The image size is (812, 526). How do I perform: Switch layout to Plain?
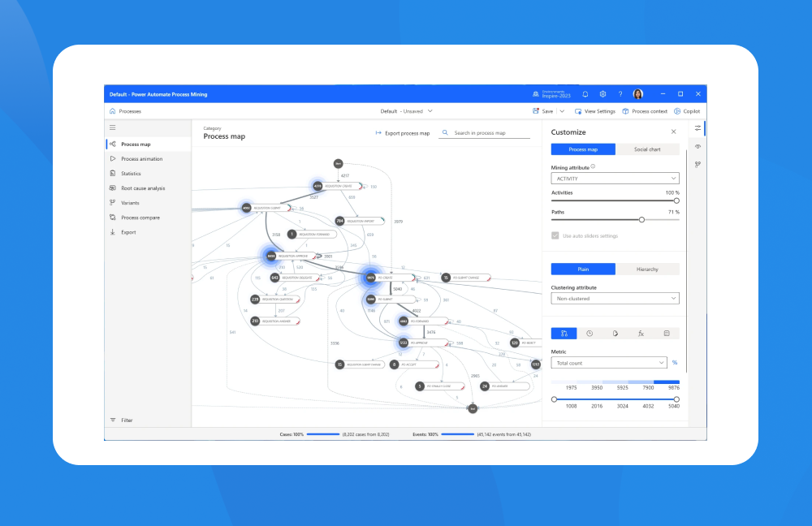point(583,269)
